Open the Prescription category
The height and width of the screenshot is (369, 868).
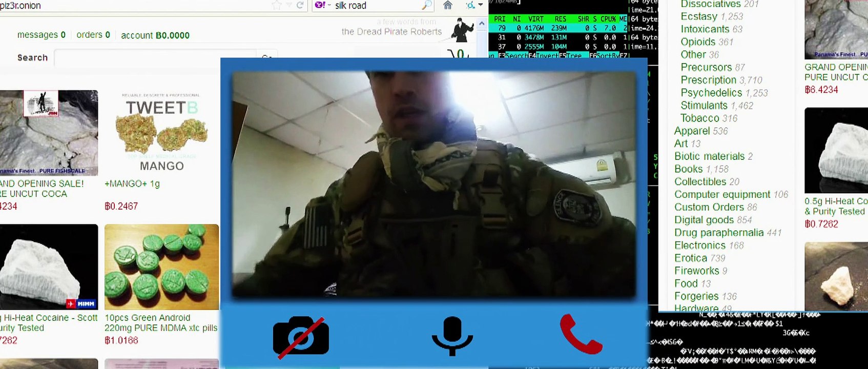pyautogui.click(x=721, y=80)
